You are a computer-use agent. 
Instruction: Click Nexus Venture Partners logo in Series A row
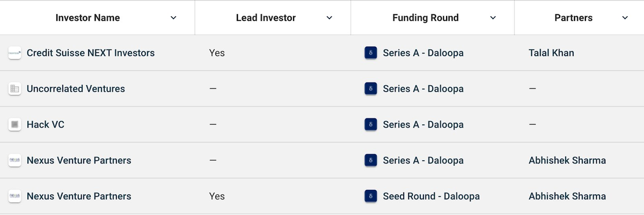(x=14, y=160)
